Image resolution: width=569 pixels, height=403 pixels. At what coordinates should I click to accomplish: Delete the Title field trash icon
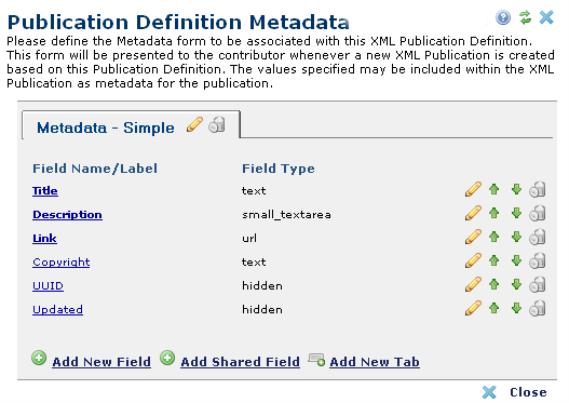(x=537, y=189)
